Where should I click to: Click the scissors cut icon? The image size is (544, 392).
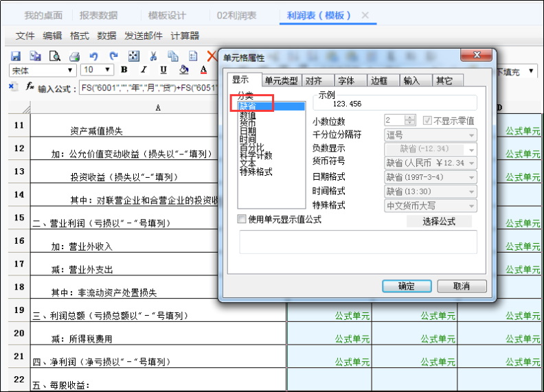point(153,56)
